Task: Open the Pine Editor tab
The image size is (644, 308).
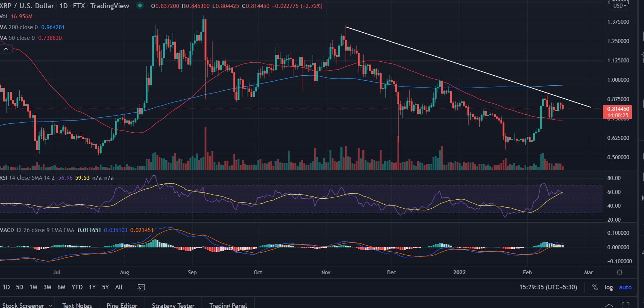Action: click(122, 305)
